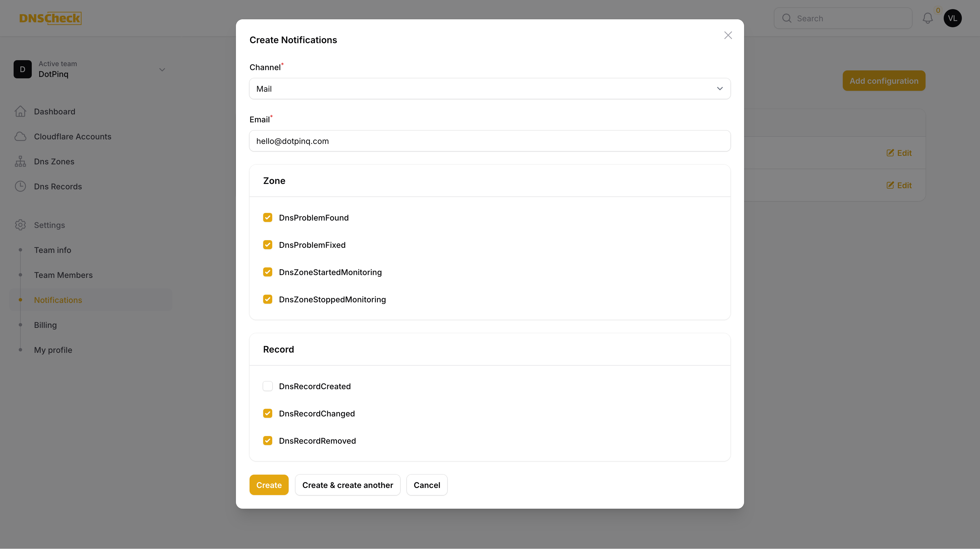980x549 pixels.
Task: Click the DNSCheck logo
Action: tap(50, 18)
